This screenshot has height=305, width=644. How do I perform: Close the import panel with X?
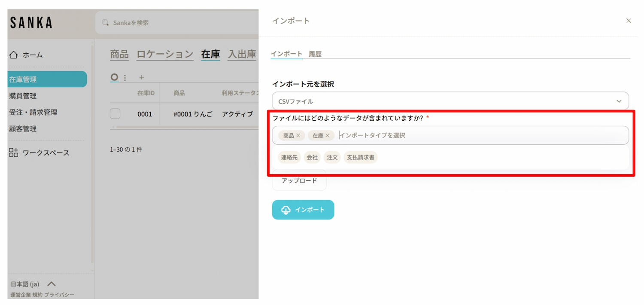[629, 21]
